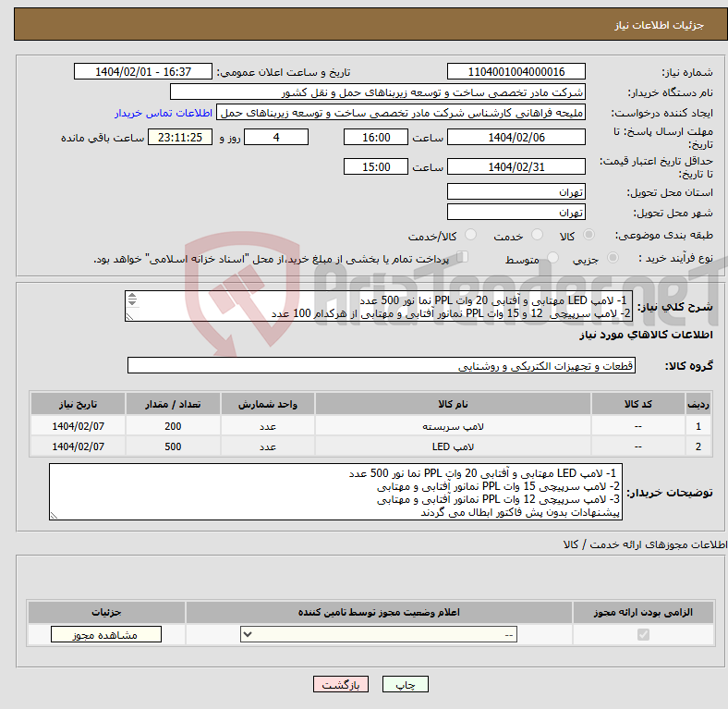Click quantity 500 in the table
Viewport: 728px width, 709px height.
tap(173, 446)
